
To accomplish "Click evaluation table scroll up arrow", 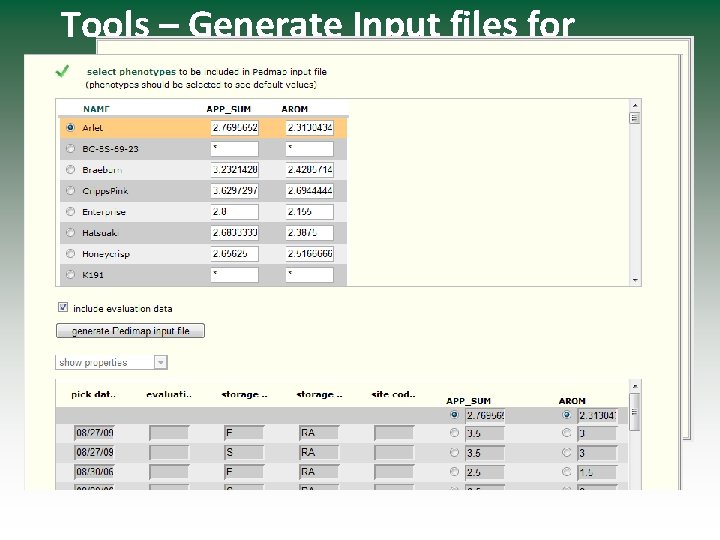I will (635, 386).
